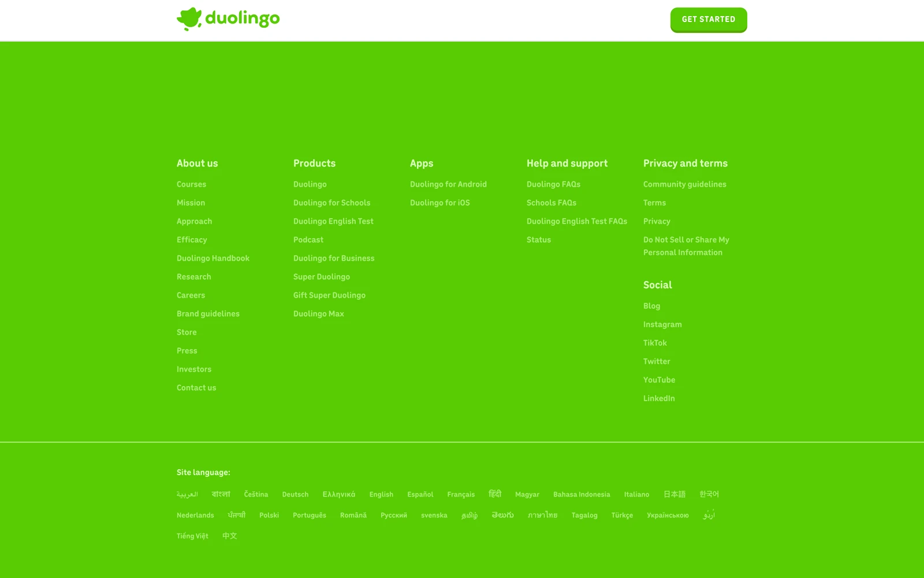Open the Mission link
The height and width of the screenshot is (578, 924).
[191, 203]
